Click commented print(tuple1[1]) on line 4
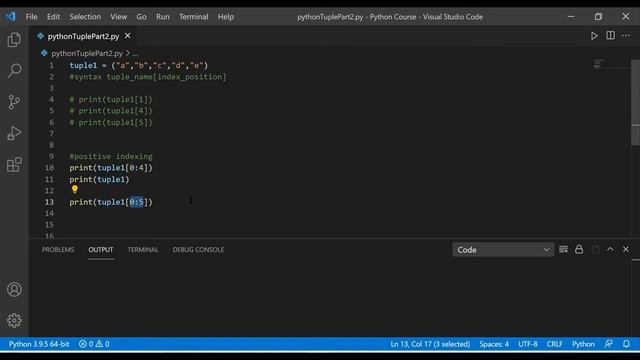 (x=111, y=100)
